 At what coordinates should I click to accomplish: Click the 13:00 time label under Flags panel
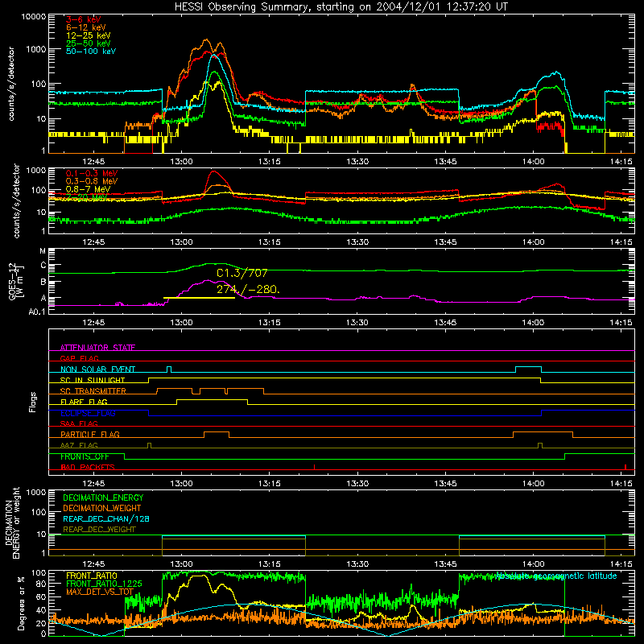click(182, 484)
